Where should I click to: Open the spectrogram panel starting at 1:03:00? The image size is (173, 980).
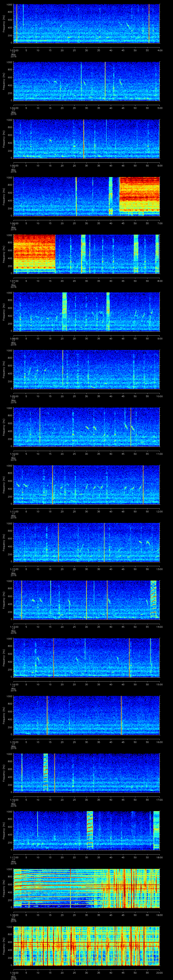click(x=87, y=24)
